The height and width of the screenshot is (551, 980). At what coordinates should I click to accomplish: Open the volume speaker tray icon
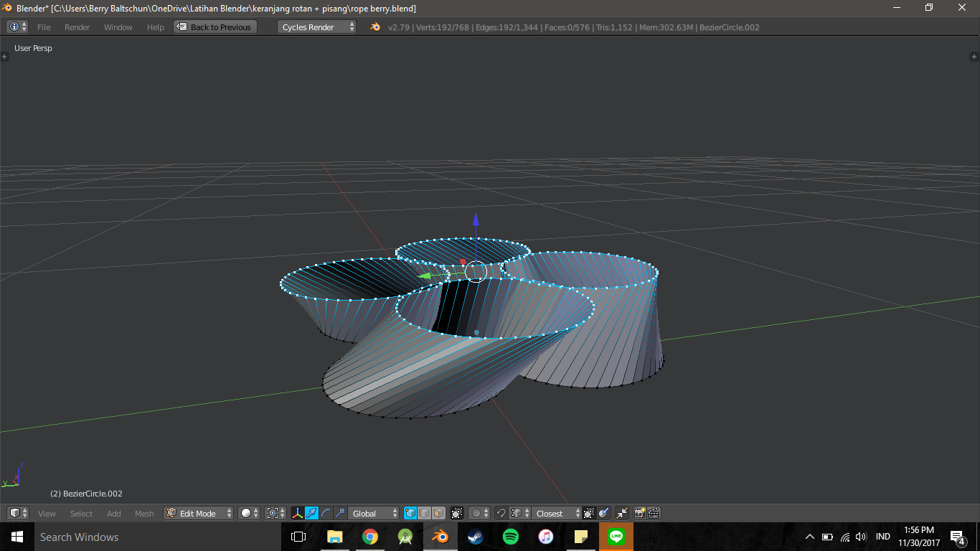pos(861,537)
